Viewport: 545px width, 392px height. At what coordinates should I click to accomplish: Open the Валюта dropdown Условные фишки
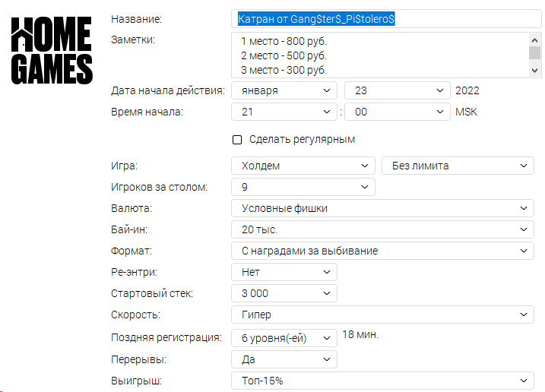coord(382,208)
